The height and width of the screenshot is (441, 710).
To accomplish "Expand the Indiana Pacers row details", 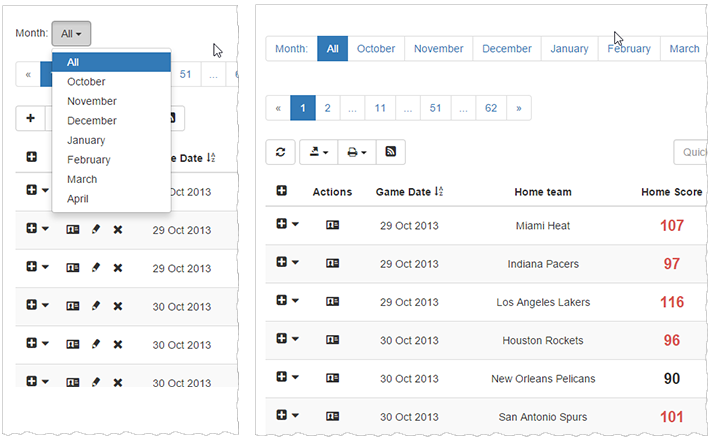I will pos(282,262).
